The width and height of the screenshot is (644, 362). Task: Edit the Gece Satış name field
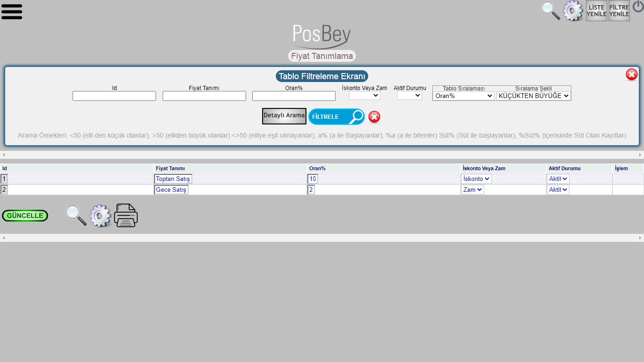[171, 190]
